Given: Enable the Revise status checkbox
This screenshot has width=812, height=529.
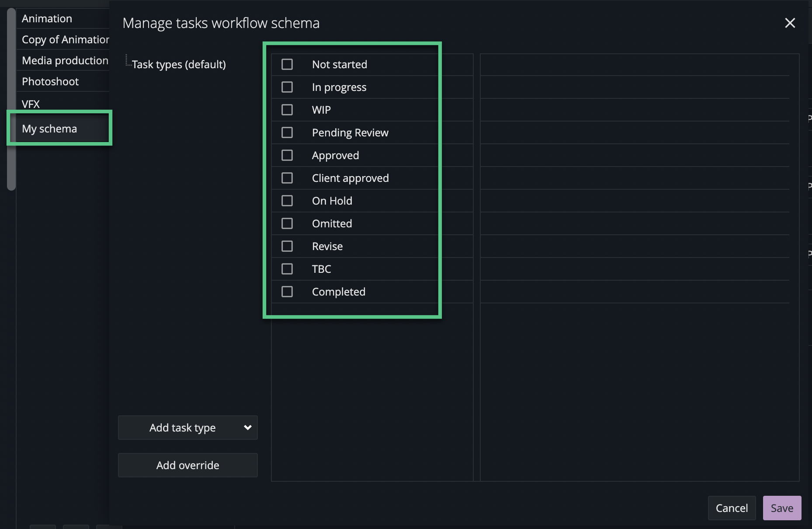Looking at the screenshot, I should pyautogui.click(x=287, y=246).
